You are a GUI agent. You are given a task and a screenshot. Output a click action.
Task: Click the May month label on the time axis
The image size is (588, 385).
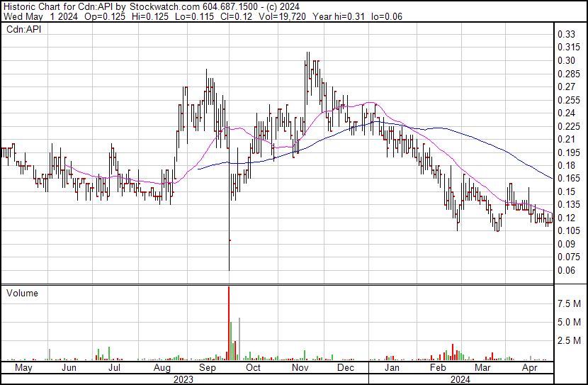23,367
